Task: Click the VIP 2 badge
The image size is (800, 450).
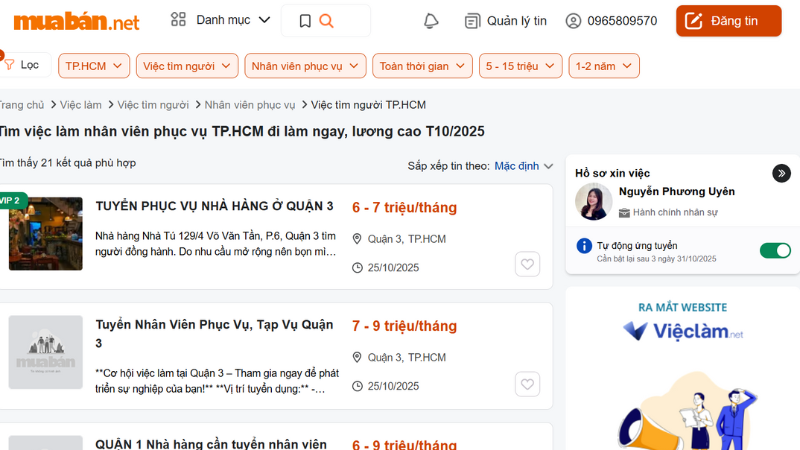Action: point(11,201)
